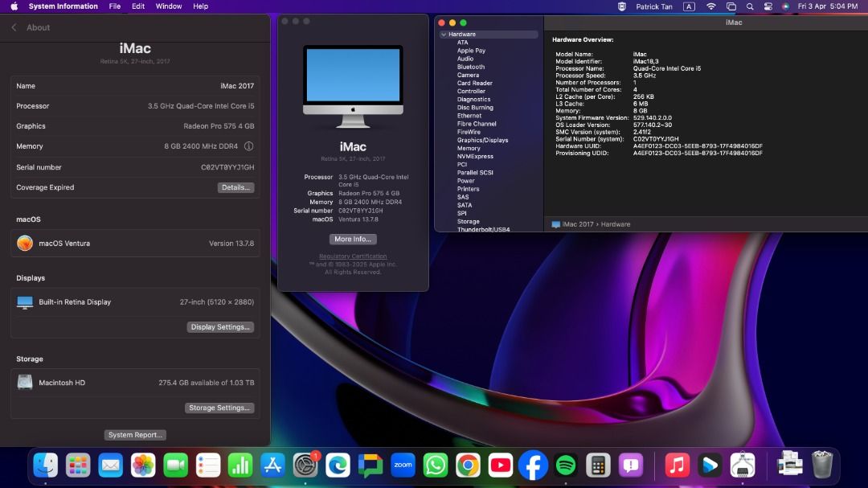Open Launchpad in the Dock
This screenshot has height=488, width=868.
point(78,465)
